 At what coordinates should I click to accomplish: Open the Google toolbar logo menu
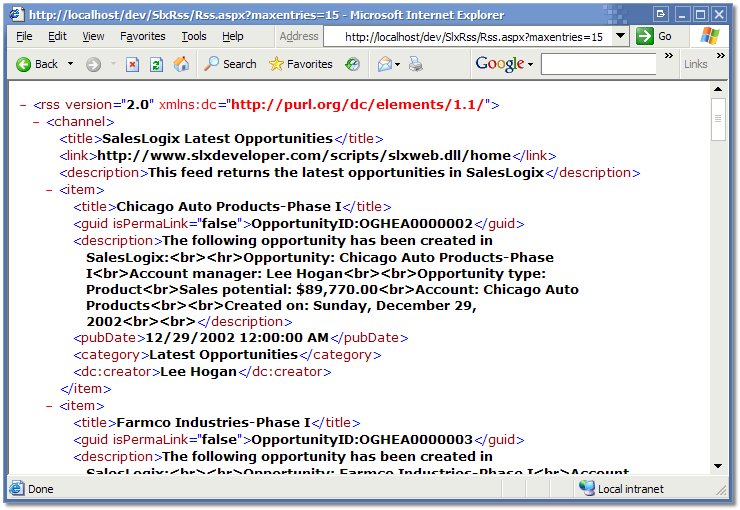click(x=504, y=64)
